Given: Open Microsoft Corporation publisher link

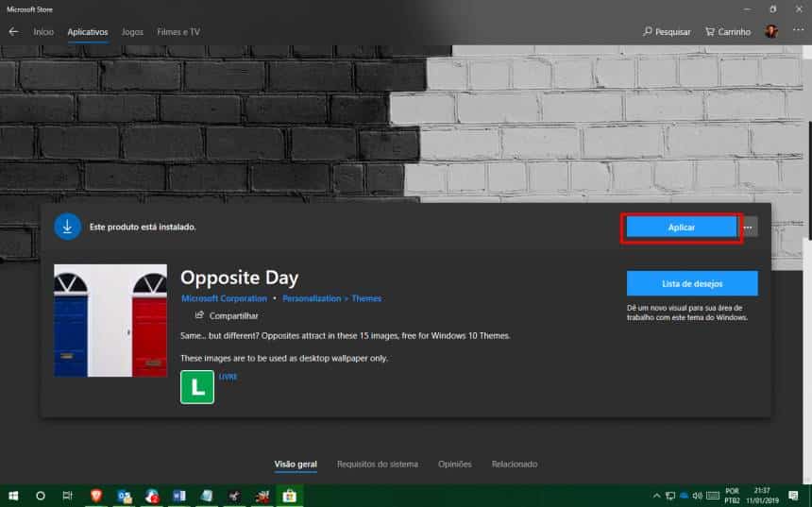Looking at the screenshot, I should coord(224,298).
